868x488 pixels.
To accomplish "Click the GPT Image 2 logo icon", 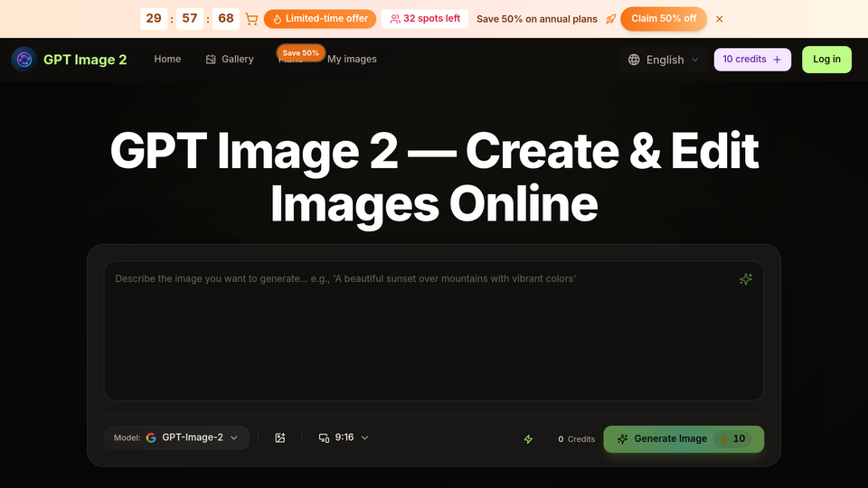I will pyautogui.click(x=24, y=60).
